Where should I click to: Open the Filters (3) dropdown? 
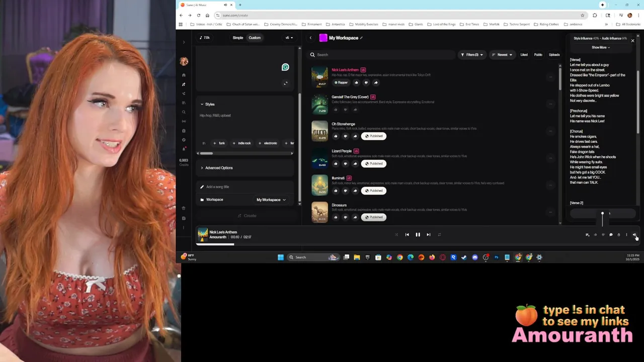(472, 55)
